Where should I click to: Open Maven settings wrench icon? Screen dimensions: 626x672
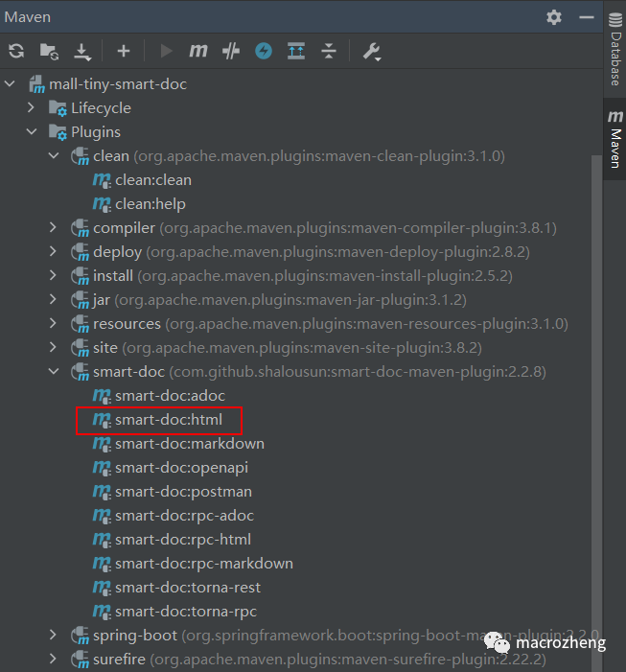click(x=372, y=52)
